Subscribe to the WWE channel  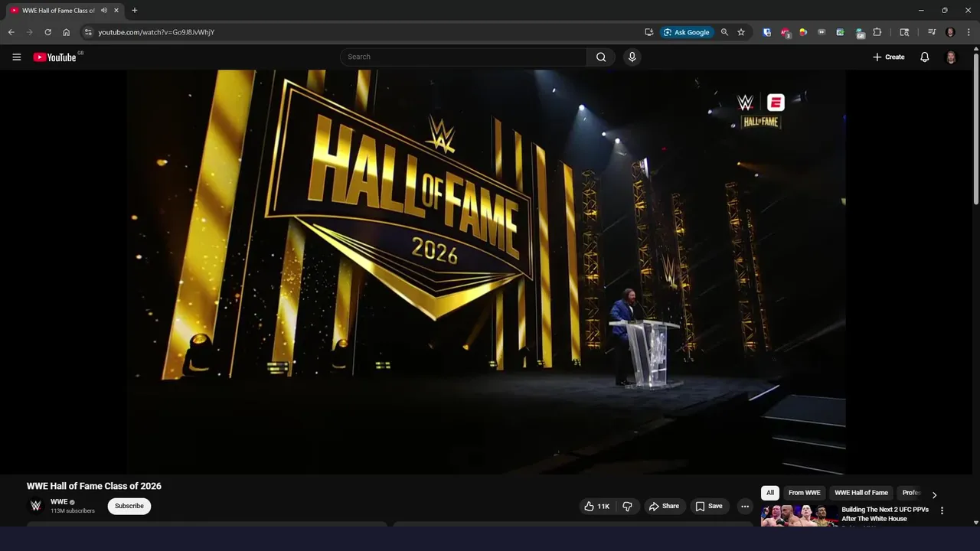click(129, 506)
